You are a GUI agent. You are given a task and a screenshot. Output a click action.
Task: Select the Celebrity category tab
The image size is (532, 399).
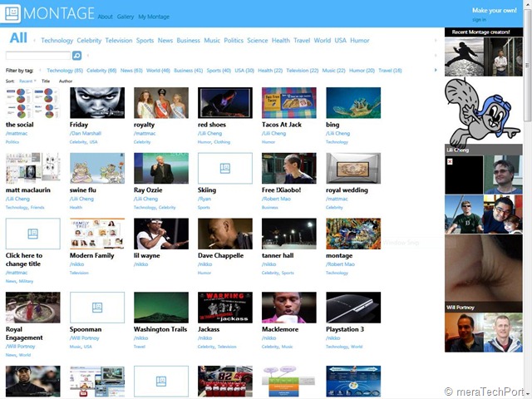(89, 41)
